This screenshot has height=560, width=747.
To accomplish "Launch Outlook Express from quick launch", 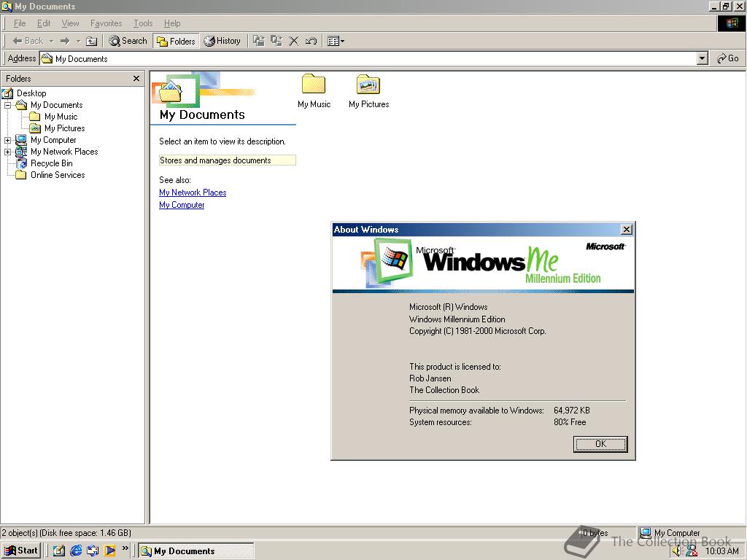I will [93, 551].
